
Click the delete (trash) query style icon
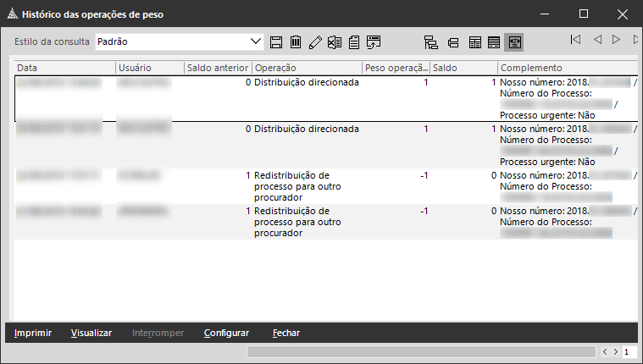point(296,41)
